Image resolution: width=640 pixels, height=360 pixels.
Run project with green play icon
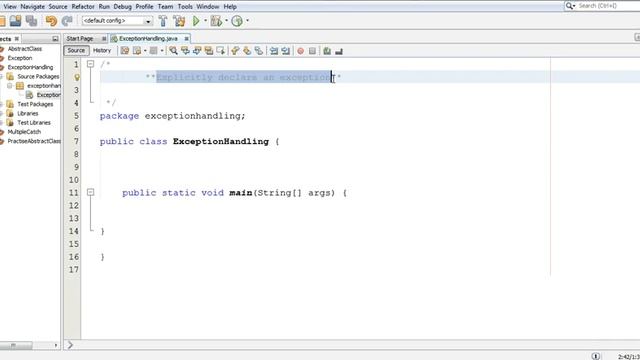[196, 21]
